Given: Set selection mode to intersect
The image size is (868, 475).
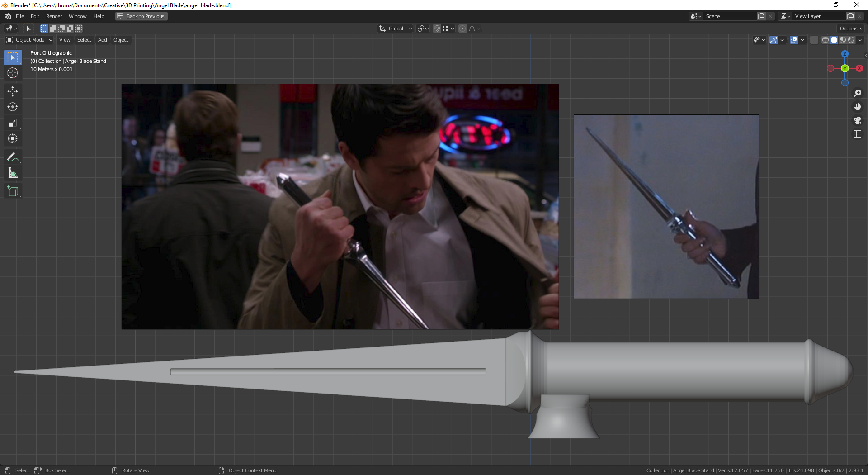Looking at the screenshot, I should (79, 28).
